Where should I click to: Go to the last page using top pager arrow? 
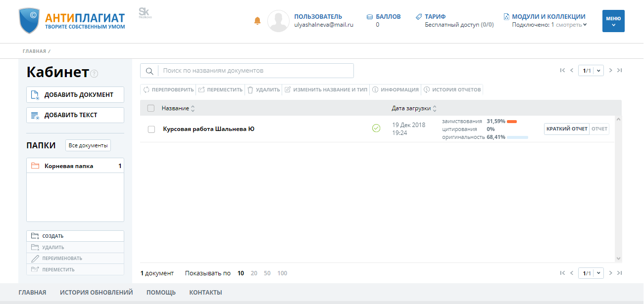(x=619, y=71)
